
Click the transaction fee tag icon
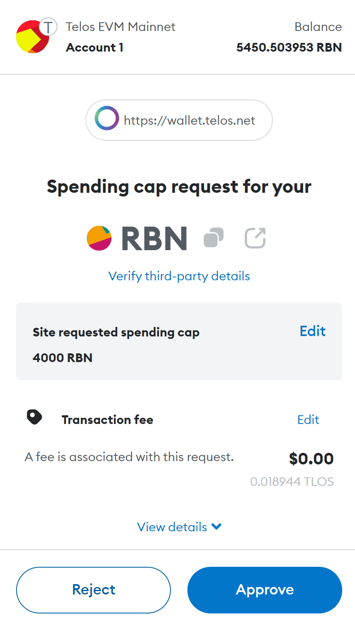click(x=34, y=417)
